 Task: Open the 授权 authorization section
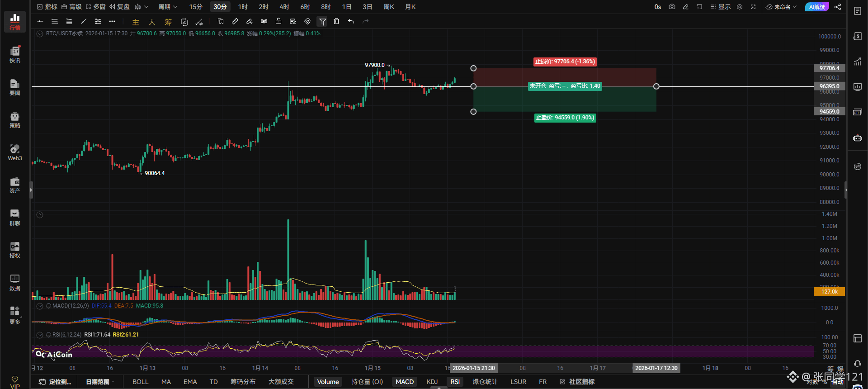tap(15, 250)
